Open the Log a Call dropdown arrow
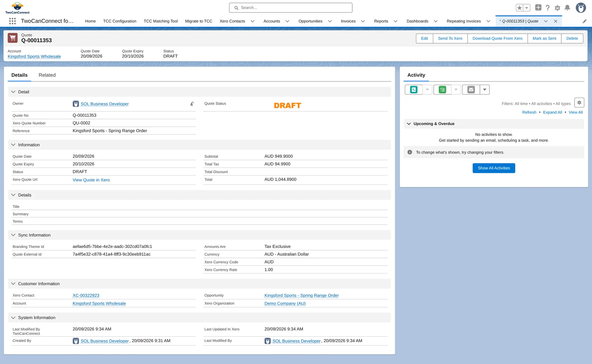This screenshot has height=364, width=592. 427,89
